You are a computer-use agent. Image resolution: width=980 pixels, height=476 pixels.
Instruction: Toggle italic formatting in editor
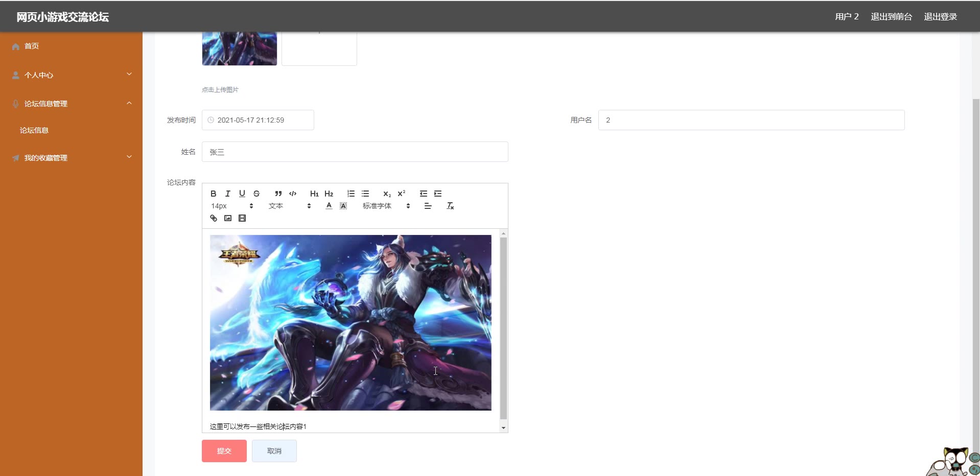click(x=228, y=194)
